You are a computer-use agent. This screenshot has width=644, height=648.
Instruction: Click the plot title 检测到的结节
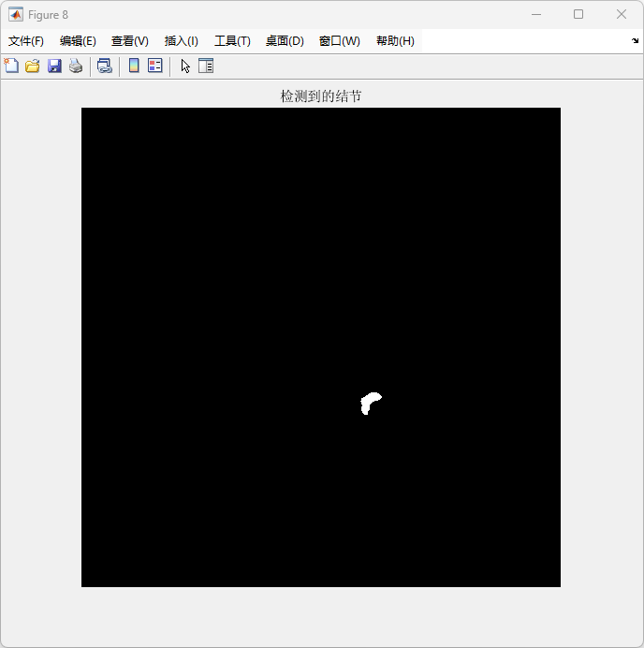(321, 96)
